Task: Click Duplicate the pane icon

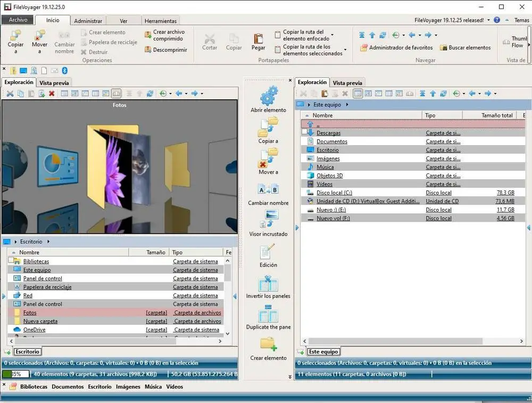Action: (268, 317)
